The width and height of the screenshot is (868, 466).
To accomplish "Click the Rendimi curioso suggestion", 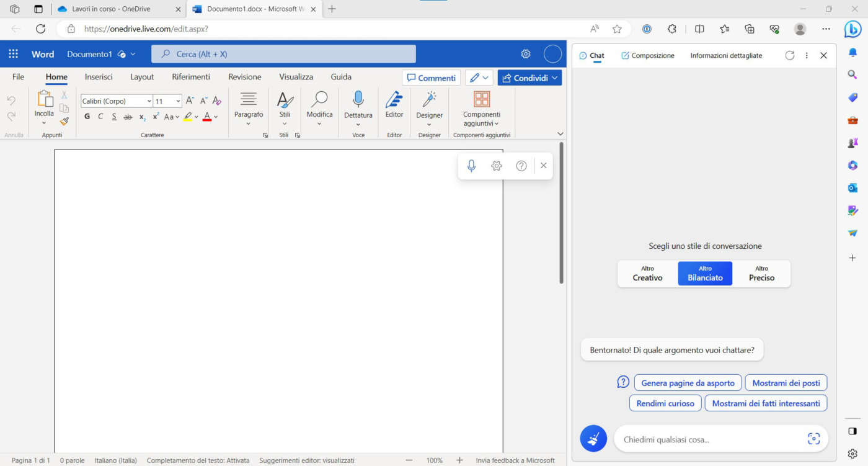I will (665, 403).
